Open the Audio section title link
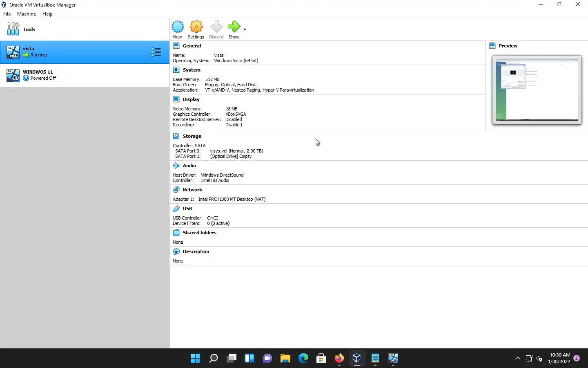Screen dimensions: 588x368 (189, 166)
